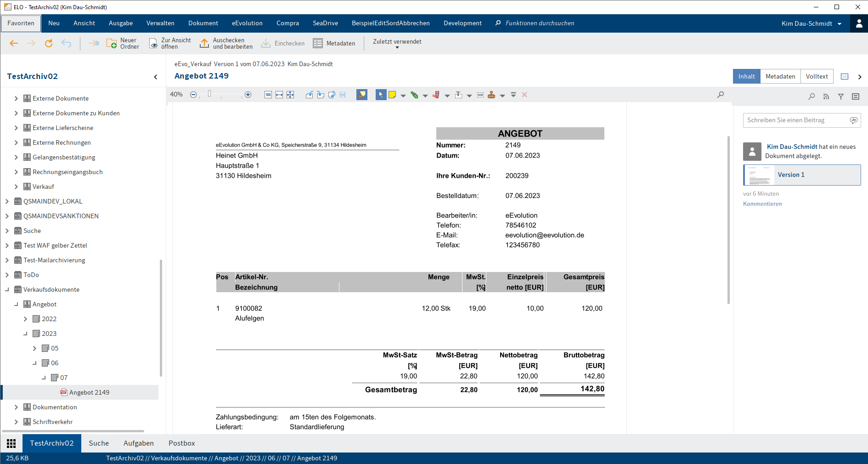Rotate page right in preview

point(321,95)
